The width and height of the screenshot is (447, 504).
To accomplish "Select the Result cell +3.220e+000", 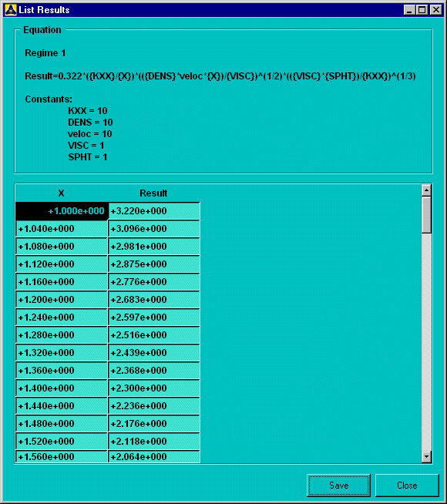I will tap(154, 211).
